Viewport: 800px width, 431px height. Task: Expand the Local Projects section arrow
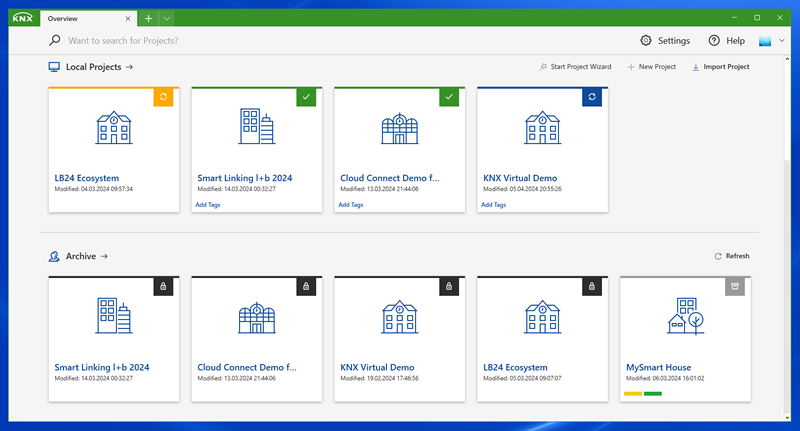pyautogui.click(x=130, y=67)
